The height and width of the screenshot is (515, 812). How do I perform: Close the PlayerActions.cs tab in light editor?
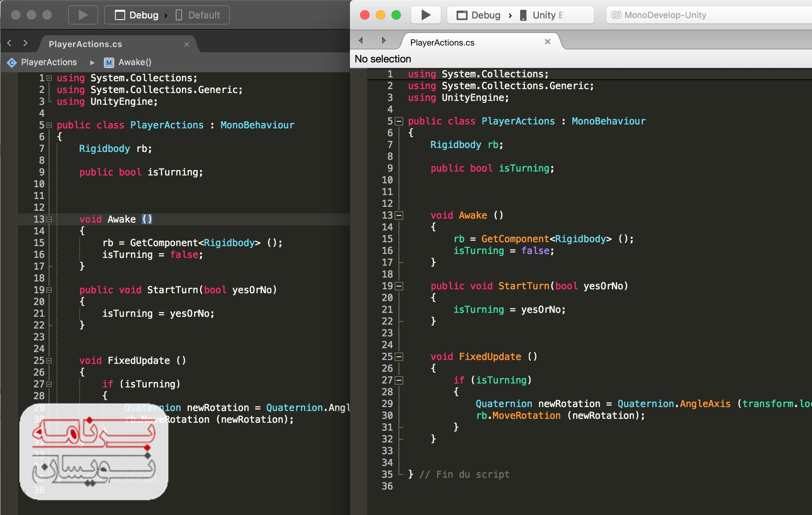(x=548, y=42)
